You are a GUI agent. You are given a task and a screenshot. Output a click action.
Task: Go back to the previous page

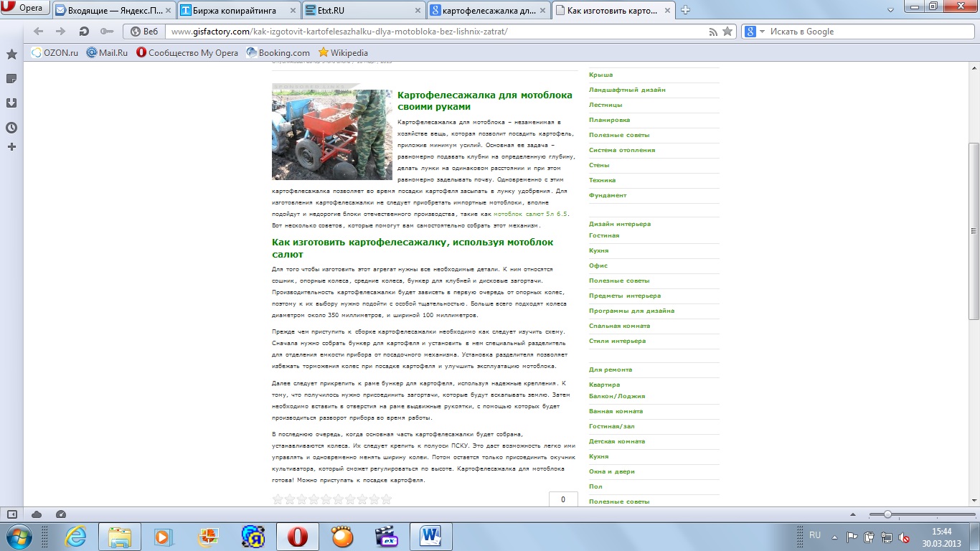39,32
